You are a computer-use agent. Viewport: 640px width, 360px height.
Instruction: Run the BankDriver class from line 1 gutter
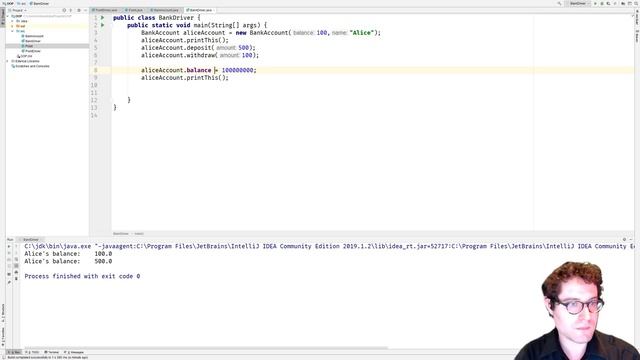point(102,18)
